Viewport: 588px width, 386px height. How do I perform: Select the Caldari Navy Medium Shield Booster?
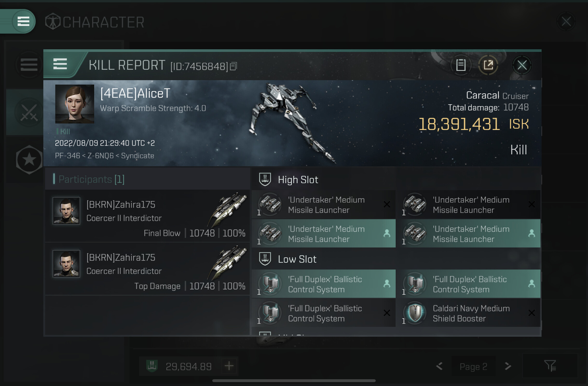pyautogui.click(x=470, y=313)
